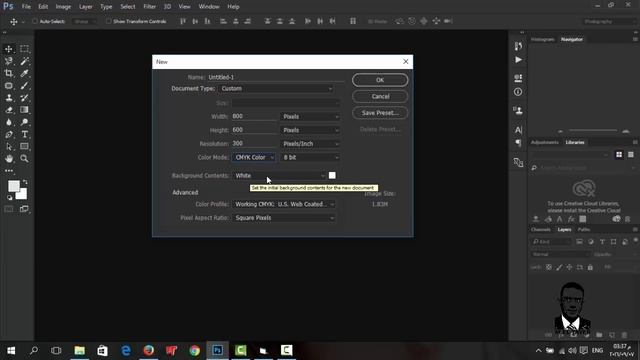This screenshot has width=640, height=360.
Task: Toggle the Auto-Select checkbox
Action: point(35,21)
